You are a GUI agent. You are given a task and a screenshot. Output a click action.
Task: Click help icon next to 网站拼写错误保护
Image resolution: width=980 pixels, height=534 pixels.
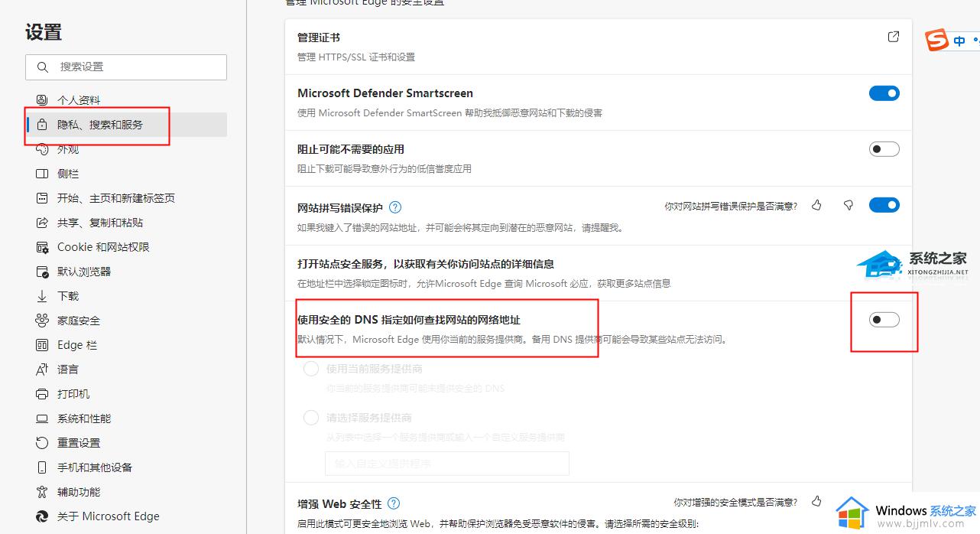point(395,207)
